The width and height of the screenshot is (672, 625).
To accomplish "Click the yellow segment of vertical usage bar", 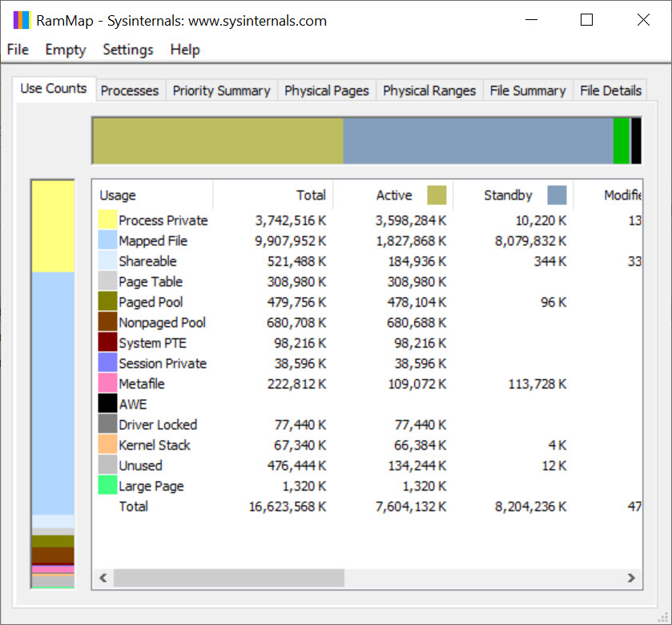I will click(53, 226).
